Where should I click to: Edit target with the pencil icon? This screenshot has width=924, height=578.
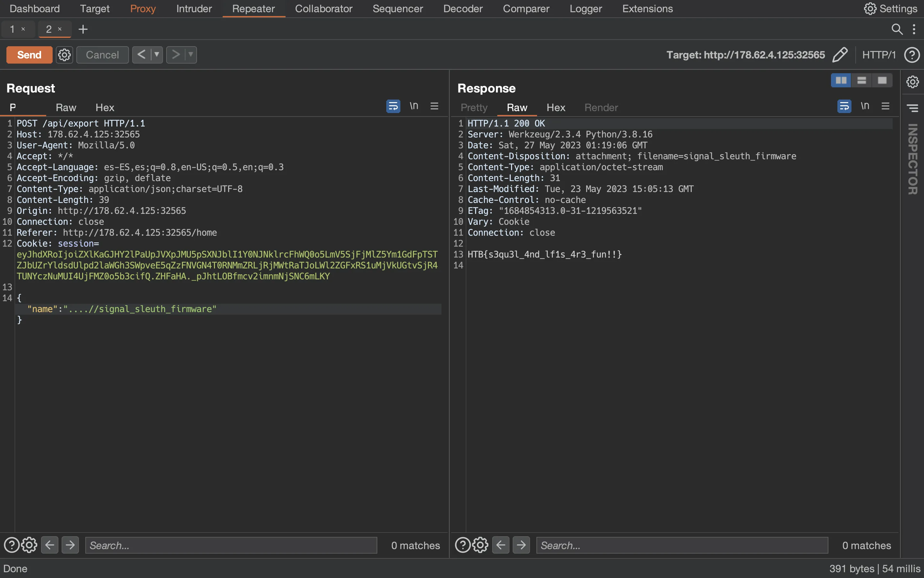tap(840, 55)
